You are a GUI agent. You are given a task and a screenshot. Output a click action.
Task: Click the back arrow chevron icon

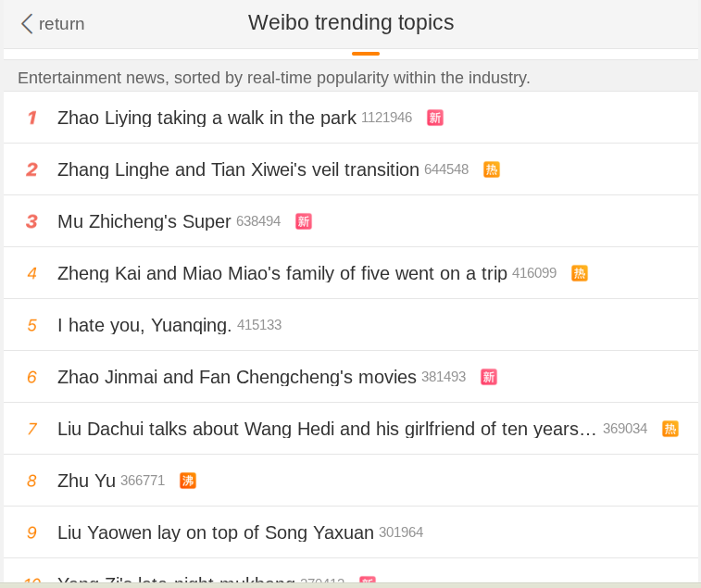(x=27, y=23)
